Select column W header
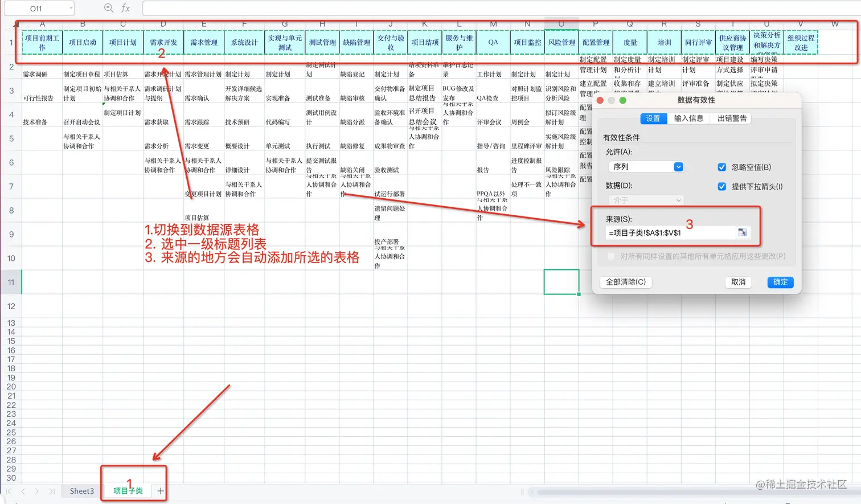Screen dimensions: 861x504 point(835,24)
